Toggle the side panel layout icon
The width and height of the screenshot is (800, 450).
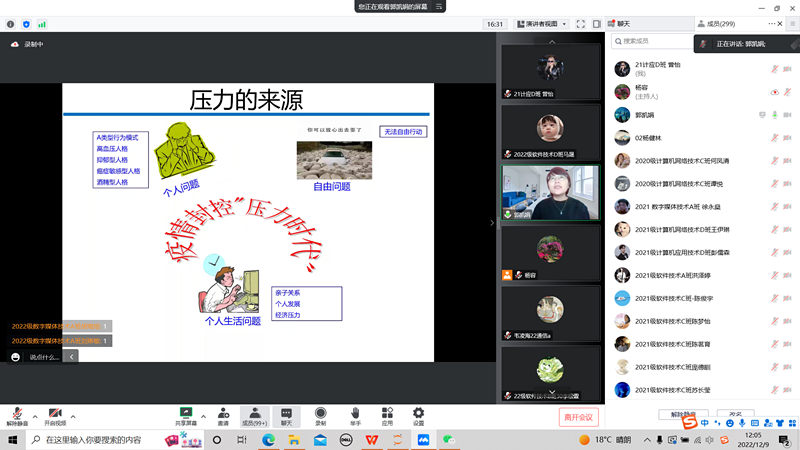(x=599, y=23)
